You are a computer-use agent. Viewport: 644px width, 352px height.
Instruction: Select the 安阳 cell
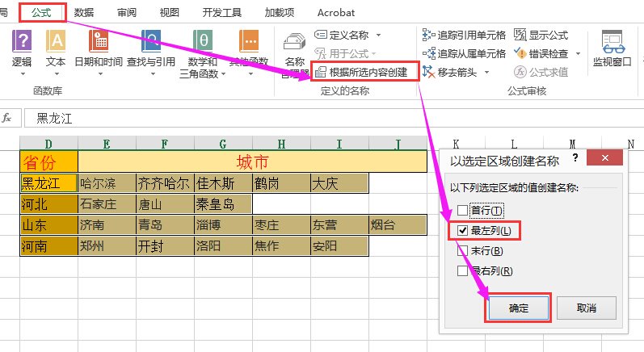[x=339, y=245]
